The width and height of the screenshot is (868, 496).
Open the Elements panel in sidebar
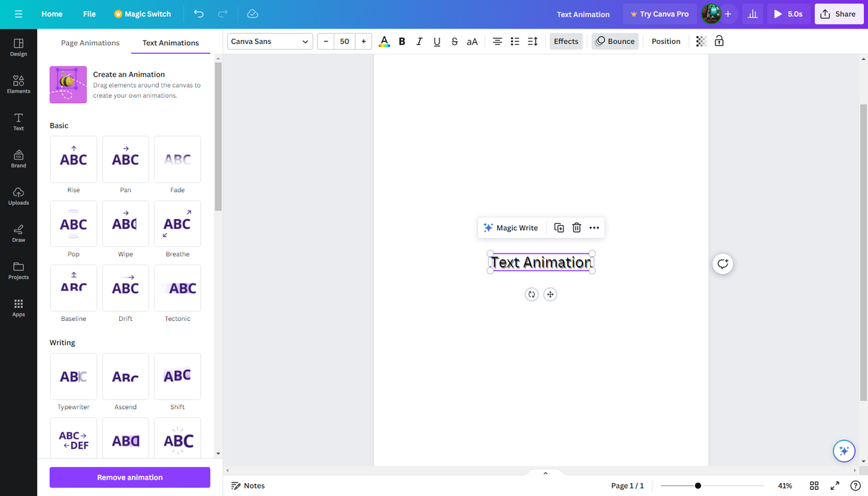point(18,84)
